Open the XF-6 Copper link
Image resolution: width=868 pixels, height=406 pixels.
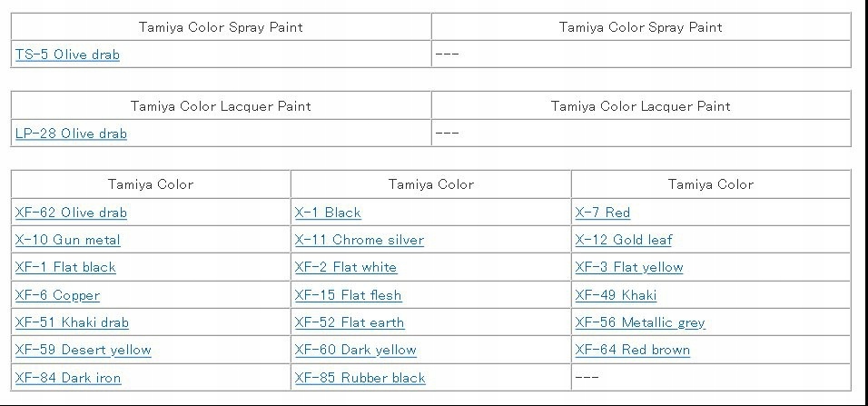[57, 295]
